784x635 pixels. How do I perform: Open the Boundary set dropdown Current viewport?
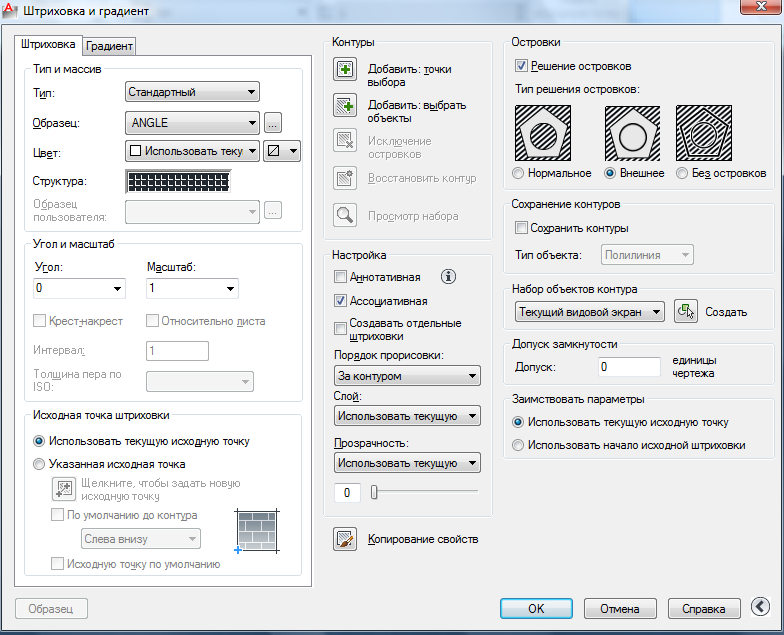590,312
